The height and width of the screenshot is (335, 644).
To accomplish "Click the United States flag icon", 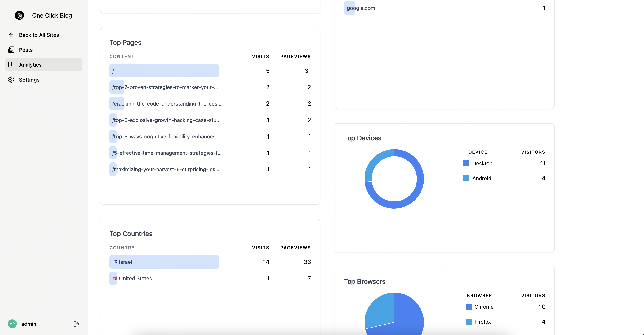I will 115,278.
